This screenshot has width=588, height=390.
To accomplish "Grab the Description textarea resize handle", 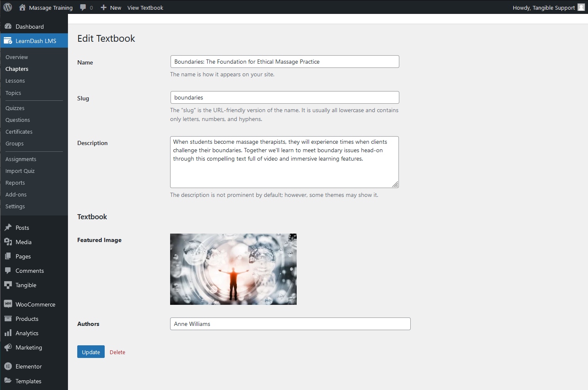I will tap(395, 184).
